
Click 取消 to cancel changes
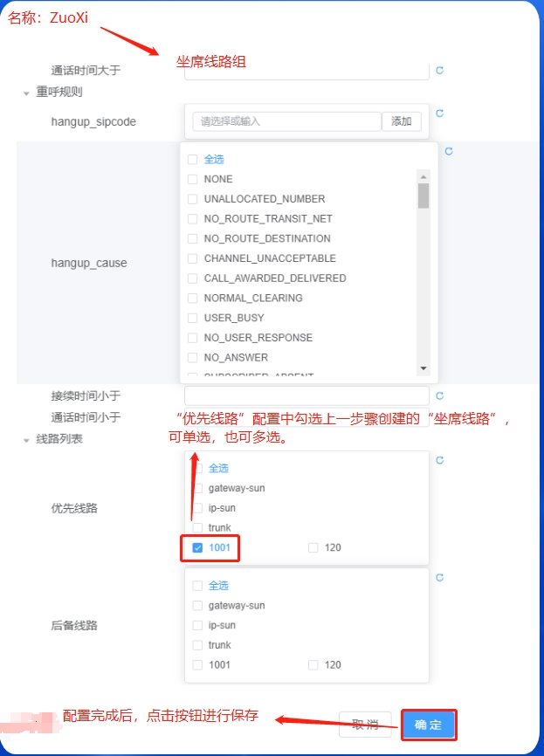pyautogui.click(x=365, y=725)
